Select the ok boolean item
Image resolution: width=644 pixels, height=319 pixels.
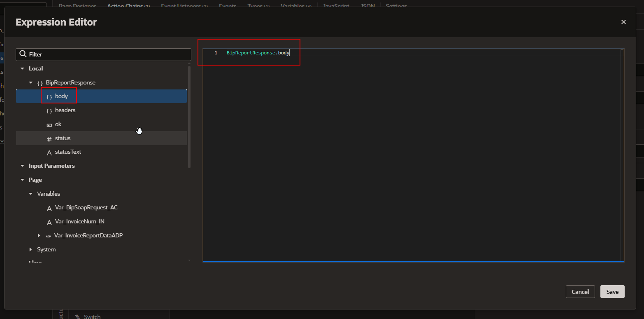101,124
